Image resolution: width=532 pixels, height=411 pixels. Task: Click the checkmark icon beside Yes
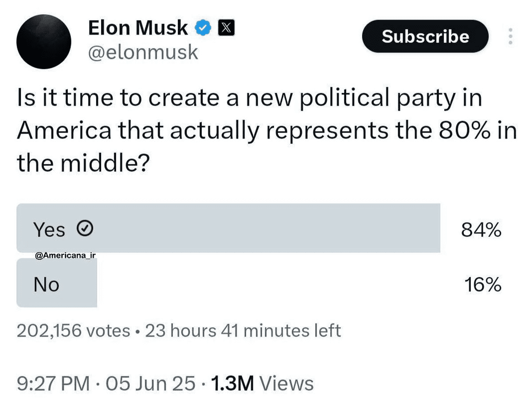point(85,229)
